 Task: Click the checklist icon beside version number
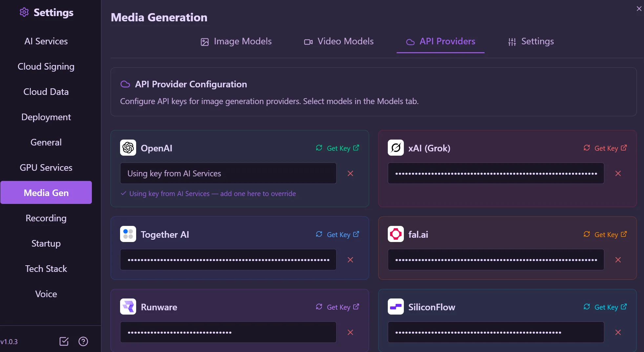[64, 341]
